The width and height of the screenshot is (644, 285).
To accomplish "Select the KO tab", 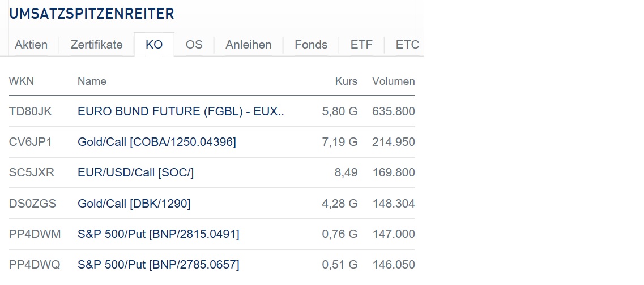I will pyautogui.click(x=154, y=45).
